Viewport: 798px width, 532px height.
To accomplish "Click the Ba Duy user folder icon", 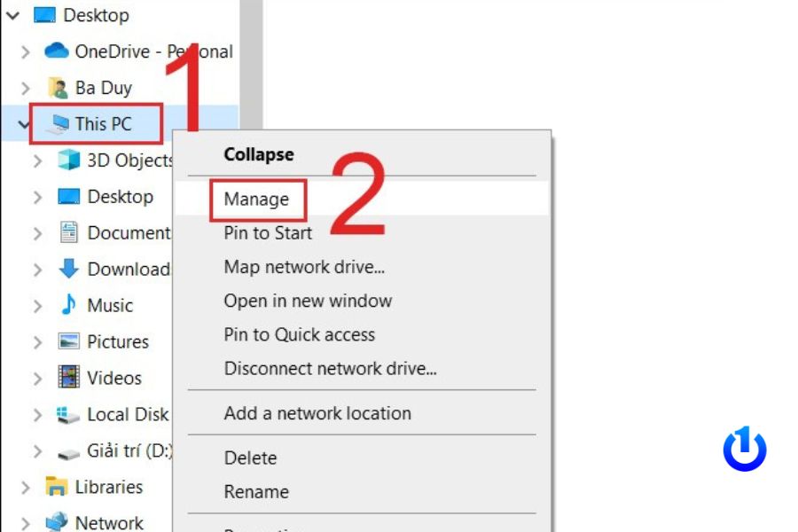I will [57, 88].
